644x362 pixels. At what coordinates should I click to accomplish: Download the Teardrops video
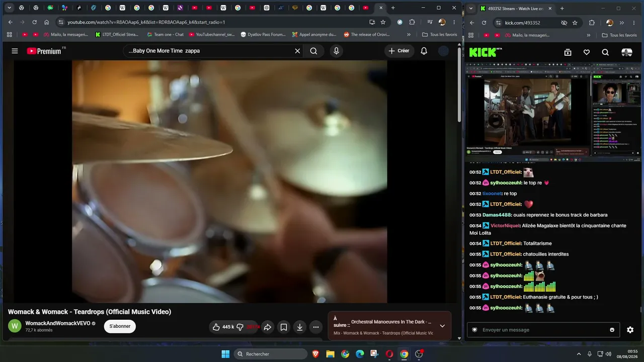tap(300, 327)
